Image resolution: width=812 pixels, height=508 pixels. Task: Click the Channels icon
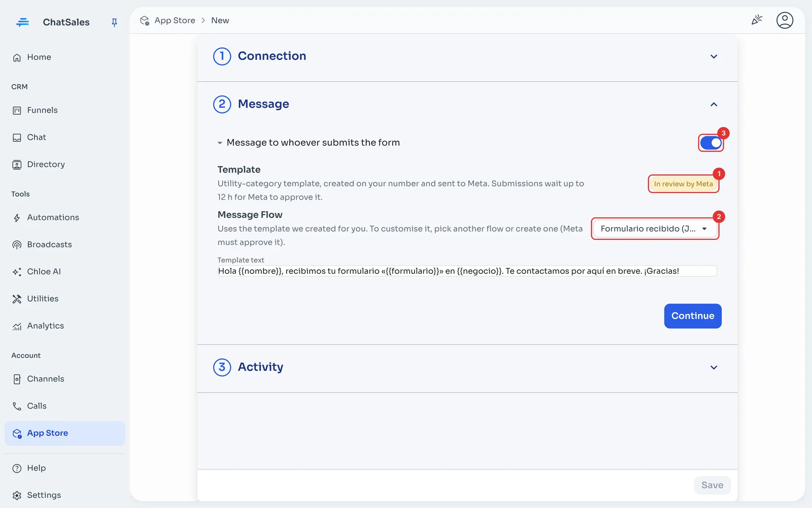point(17,379)
